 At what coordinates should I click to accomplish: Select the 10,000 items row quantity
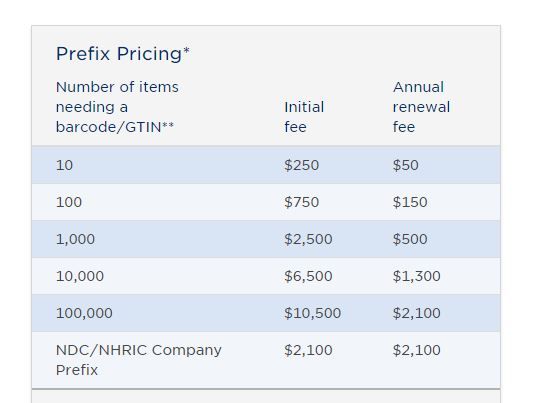tap(80, 276)
